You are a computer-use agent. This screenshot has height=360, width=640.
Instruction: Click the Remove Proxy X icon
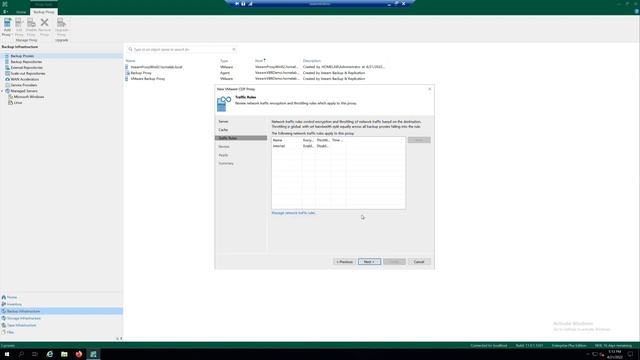44,22
